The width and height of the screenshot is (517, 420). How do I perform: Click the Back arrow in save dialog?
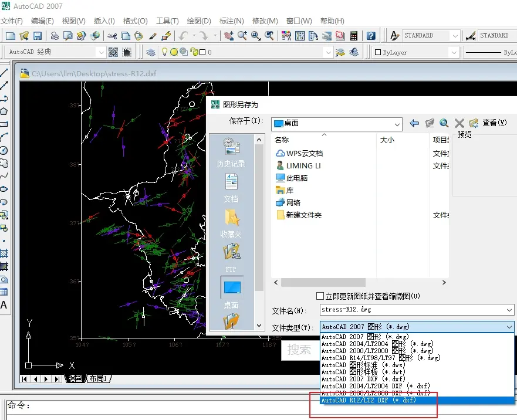[x=414, y=123]
